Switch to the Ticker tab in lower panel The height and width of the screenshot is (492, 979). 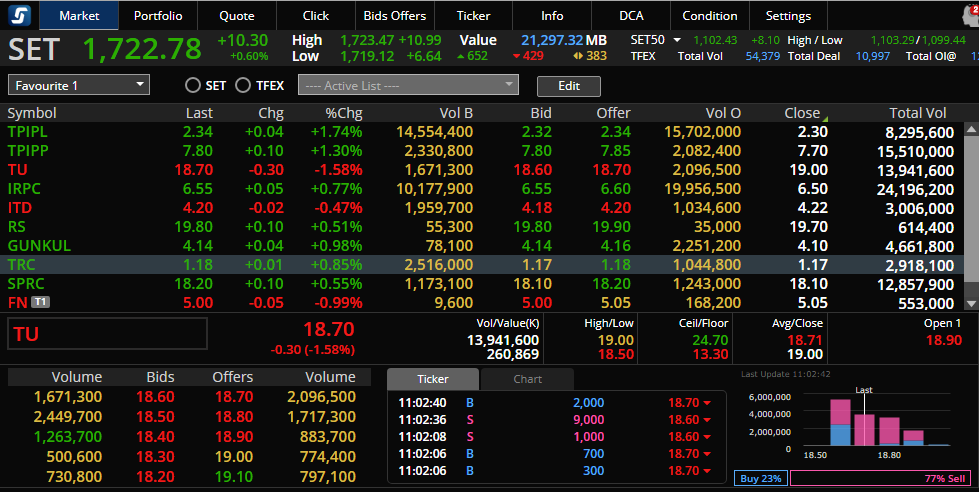click(433, 379)
